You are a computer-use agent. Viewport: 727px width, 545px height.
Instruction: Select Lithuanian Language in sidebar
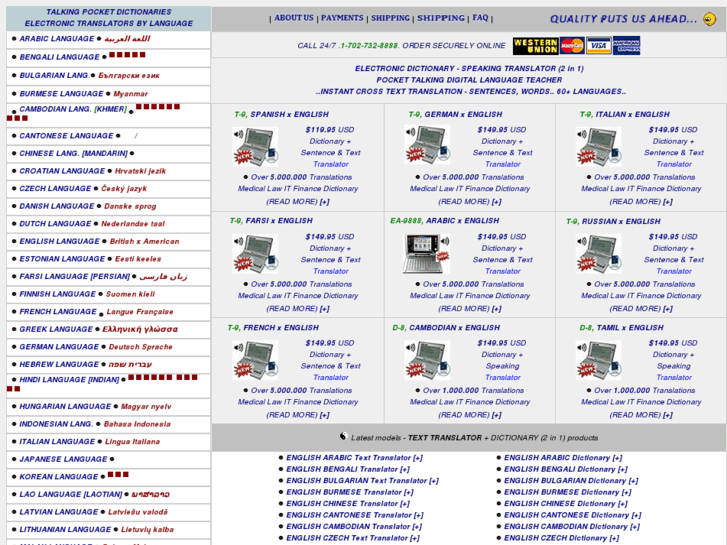click(65, 530)
